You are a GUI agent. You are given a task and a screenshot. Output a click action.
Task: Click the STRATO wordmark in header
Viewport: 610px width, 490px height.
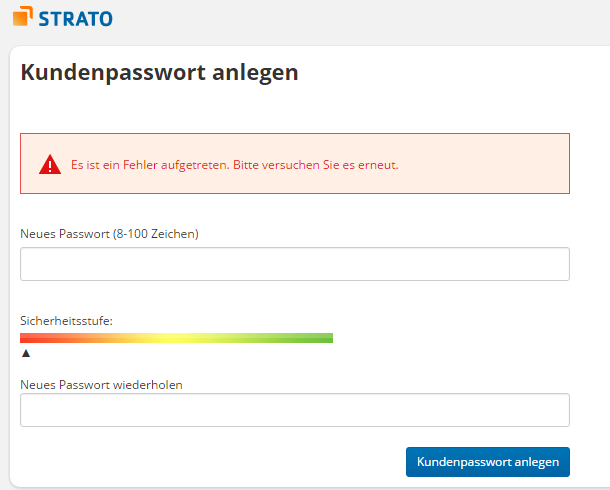tap(75, 19)
